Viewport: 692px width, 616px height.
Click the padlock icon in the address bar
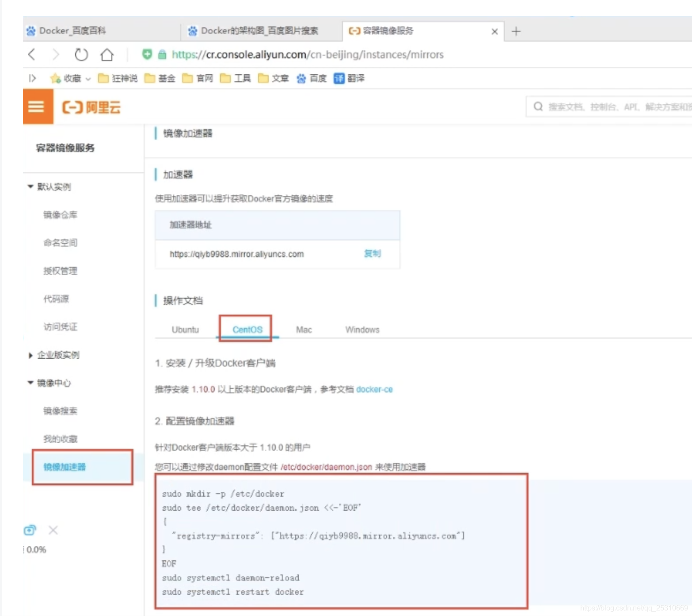tap(162, 54)
